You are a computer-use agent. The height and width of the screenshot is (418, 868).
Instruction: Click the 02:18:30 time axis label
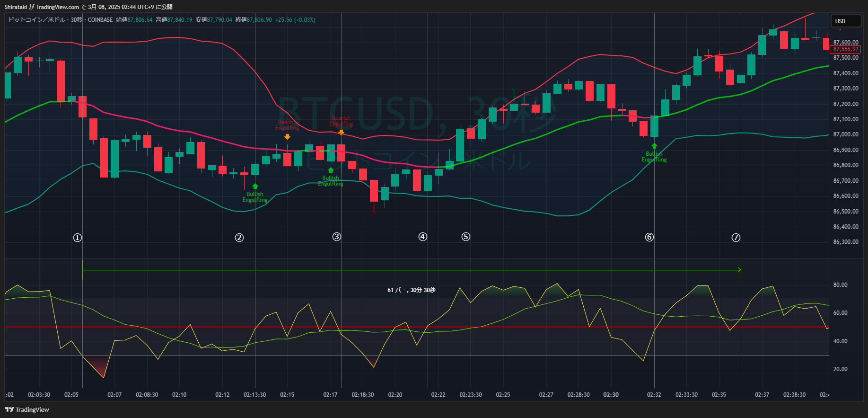point(363,395)
